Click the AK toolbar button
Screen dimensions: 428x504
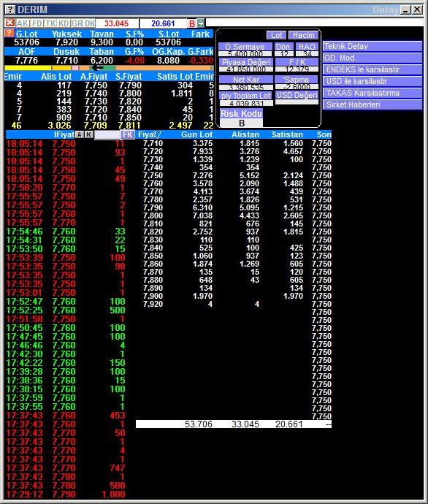[x=23, y=23]
